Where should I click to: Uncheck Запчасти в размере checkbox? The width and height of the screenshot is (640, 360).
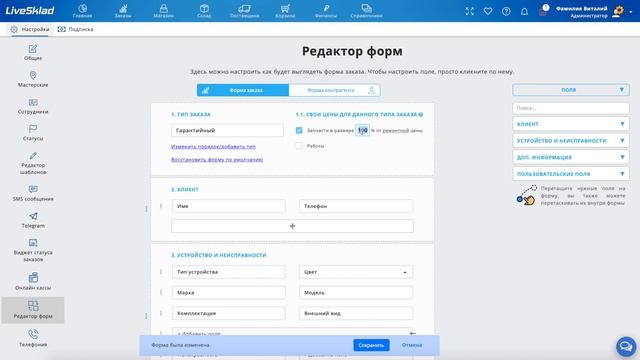(299, 130)
